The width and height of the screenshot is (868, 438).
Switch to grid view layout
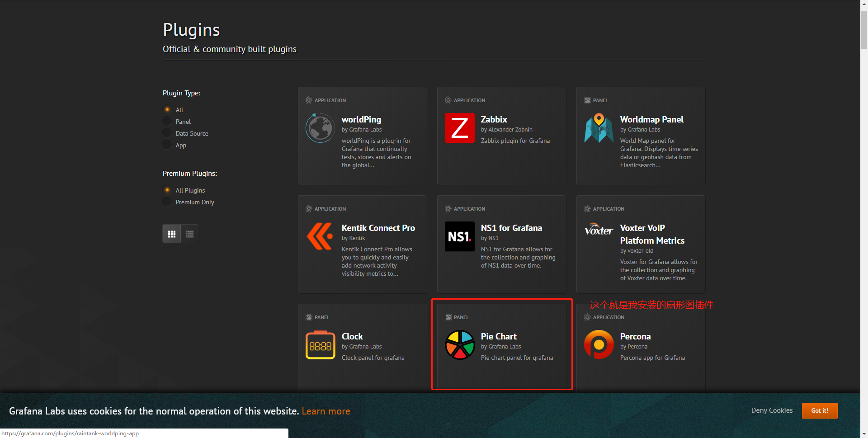[172, 234]
